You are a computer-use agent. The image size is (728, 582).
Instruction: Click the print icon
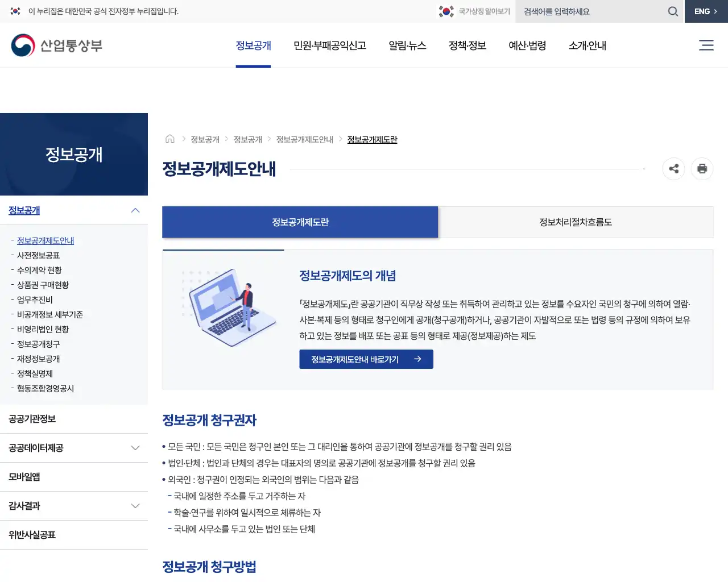tap(702, 169)
